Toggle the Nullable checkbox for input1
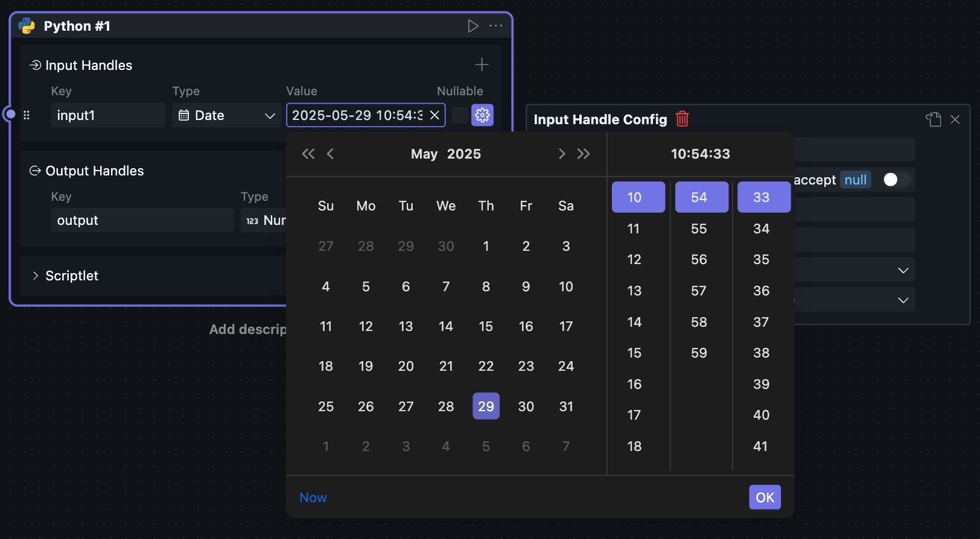This screenshot has width=980, height=539. tap(460, 115)
